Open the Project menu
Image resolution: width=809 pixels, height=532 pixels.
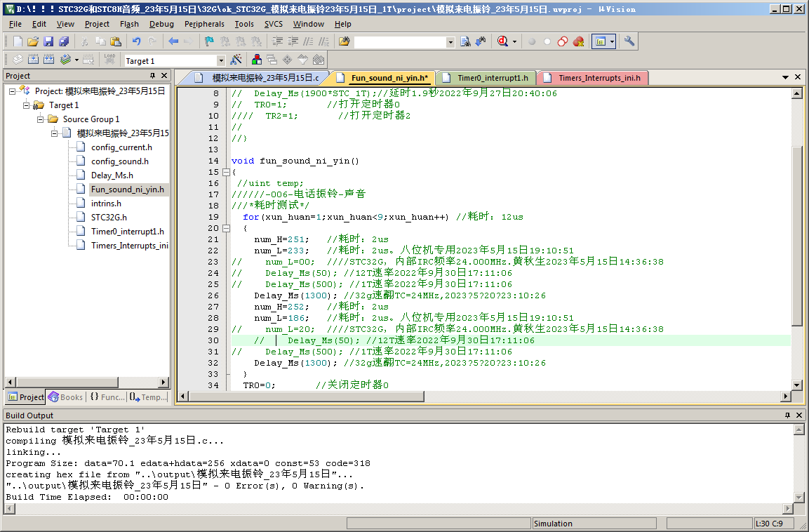97,24
